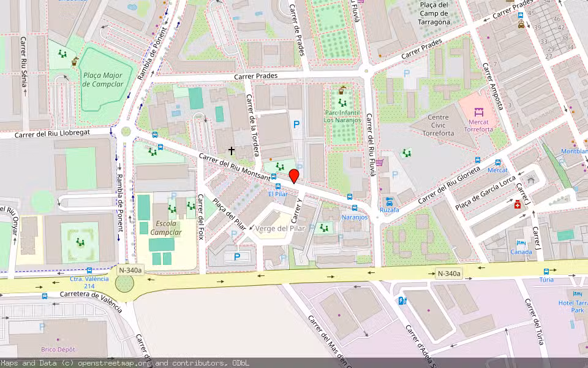Click the playground icon beside Verge del Pilar

(324, 228)
